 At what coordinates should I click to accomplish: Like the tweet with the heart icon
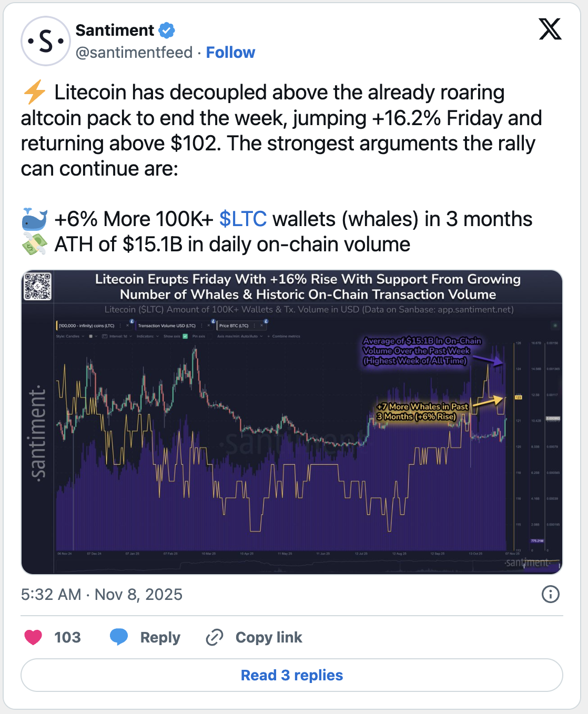pos(33,637)
